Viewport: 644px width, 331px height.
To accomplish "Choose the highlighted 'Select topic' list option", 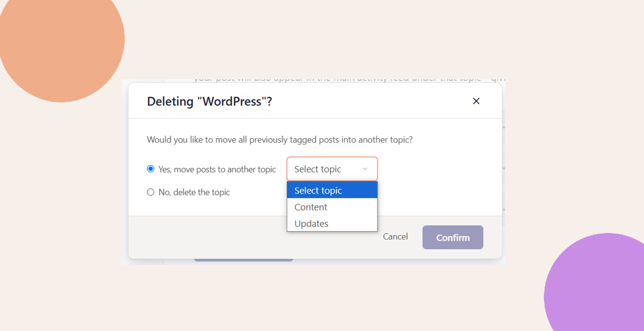I will click(x=332, y=190).
